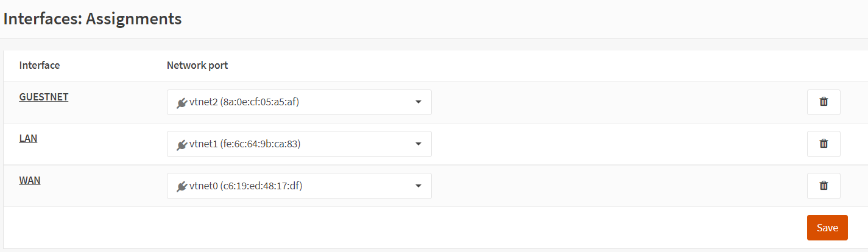The width and height of the screenshot is (868, 252).
Task: Expand the GUESTNET port dropdown arrow
Action: 418,102
